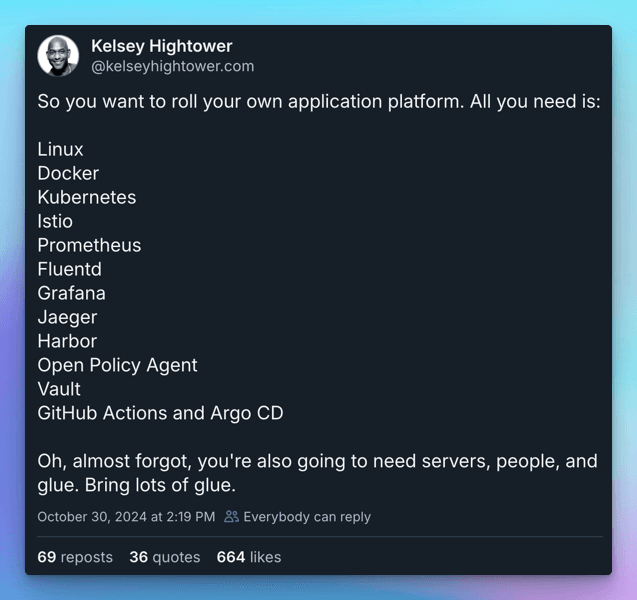Click the Vault line in the post

[59, 389]
